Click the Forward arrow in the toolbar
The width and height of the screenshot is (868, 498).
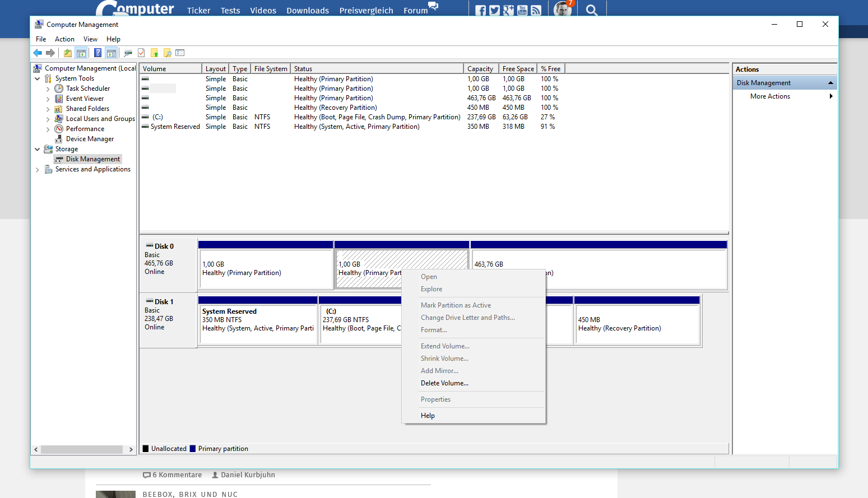pos(50,53)
